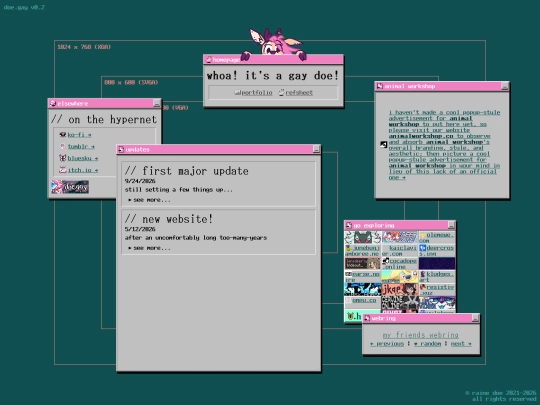Open the cocadope.online link
This screenshot has width=540, height=405.
pyautogui.click(x=399, y=263)
